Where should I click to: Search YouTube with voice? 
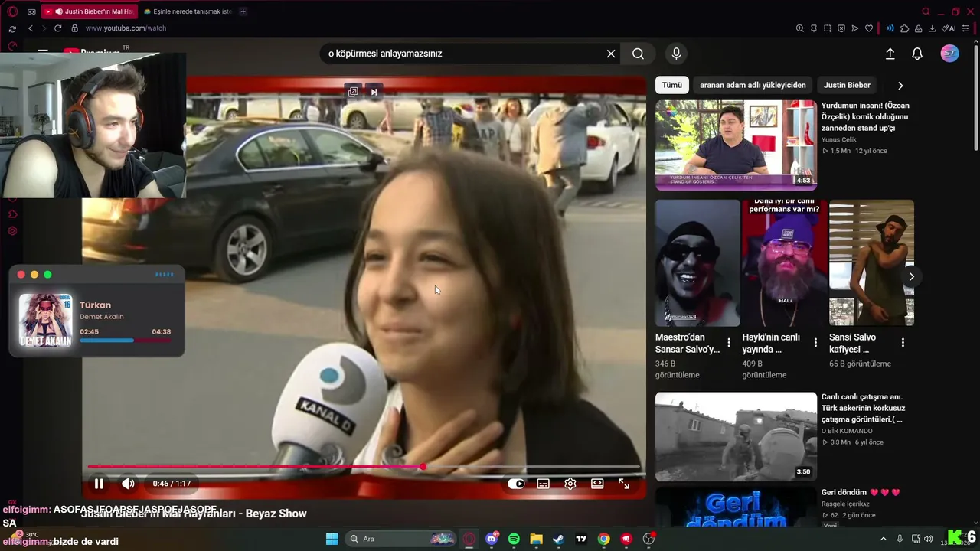pos(675,54)
